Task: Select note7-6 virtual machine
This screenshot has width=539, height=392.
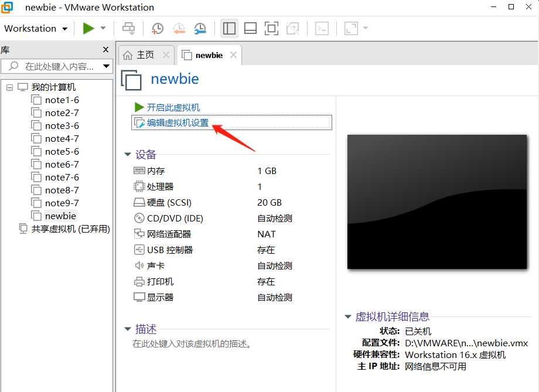Action: [x=62, y=178]
